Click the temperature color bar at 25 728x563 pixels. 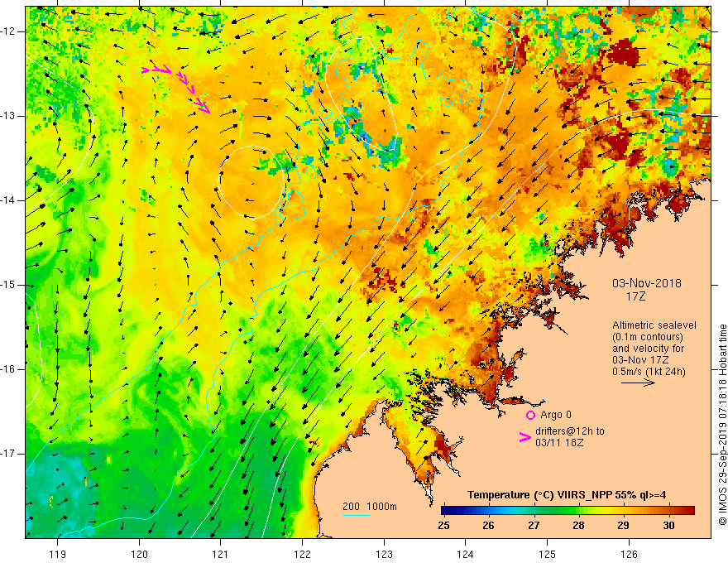point(444,510)
